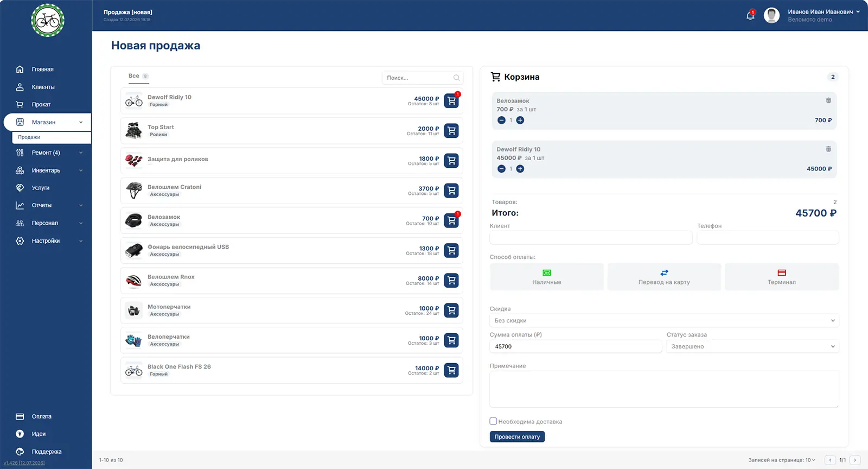Add Top Start rollers to cart
Viewport: 868px width, 469px height.
[451, 131]
